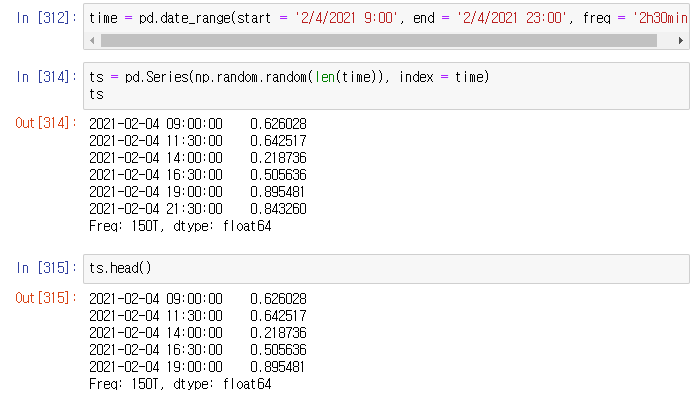Viewport: 693px width, 397px height.
Task: Click the 21:30:00 row value 0.843260
Action: pyautogui.click(x=278, y=209)
